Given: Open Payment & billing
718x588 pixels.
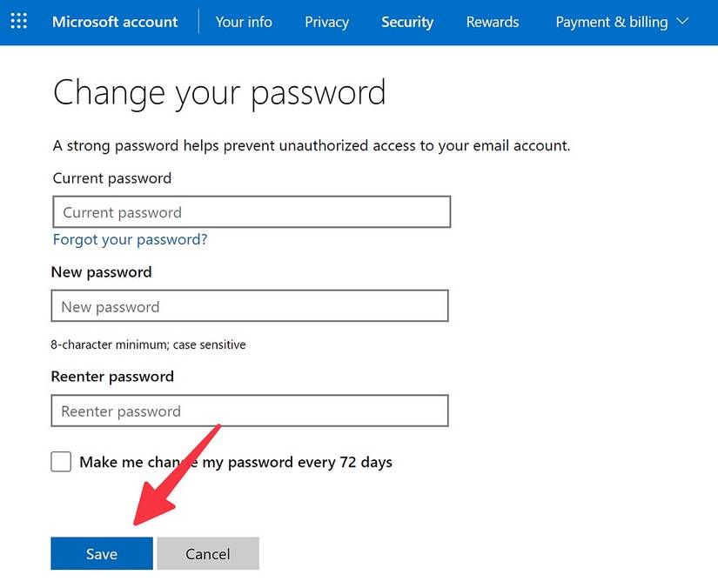Looking at the screenshot, I should click(x=612, y=22).
